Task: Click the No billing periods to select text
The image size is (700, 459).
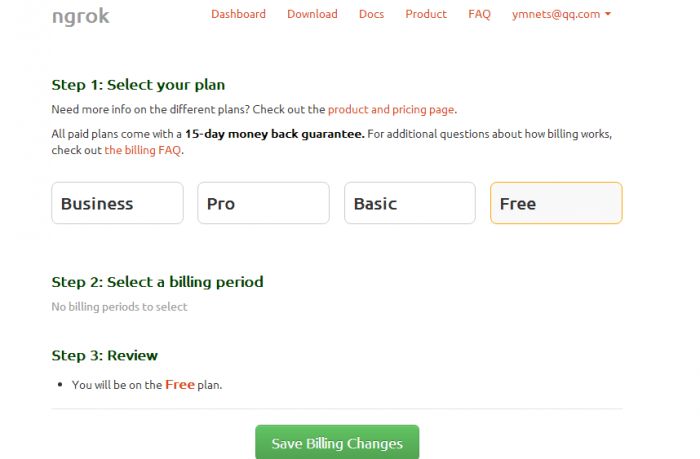Action: coord(119,307)
